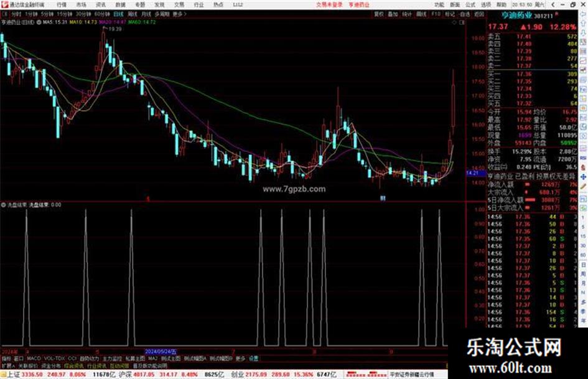Click the 复权 toolbar button
588x379 pixels.
tap(379, 14)
